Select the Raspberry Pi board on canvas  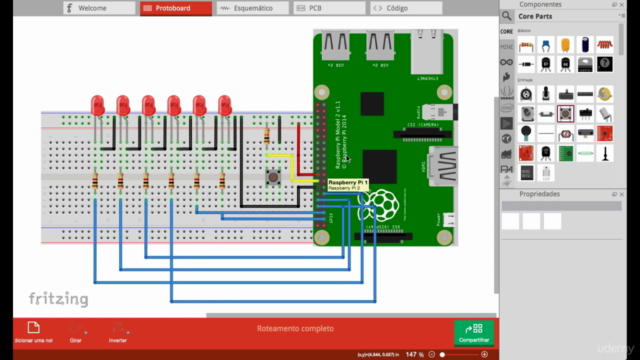[385, 138]
